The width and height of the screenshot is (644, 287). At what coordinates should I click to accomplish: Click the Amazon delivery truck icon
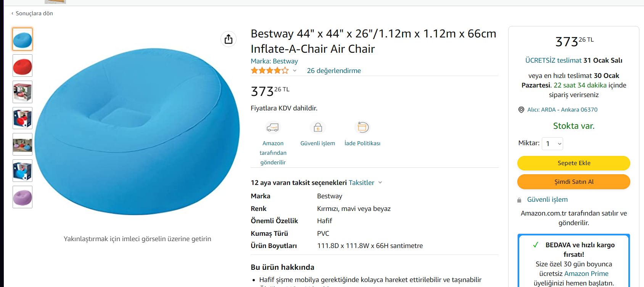[x=273, y=127]
